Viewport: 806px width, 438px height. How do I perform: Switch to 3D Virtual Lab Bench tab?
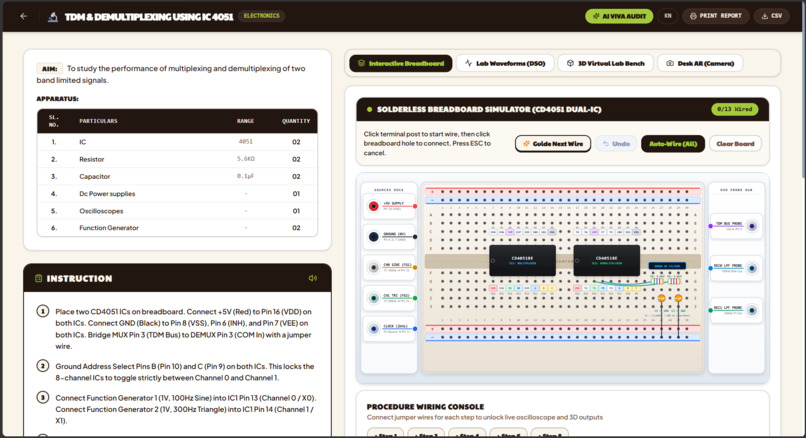(x=606, y=63)
